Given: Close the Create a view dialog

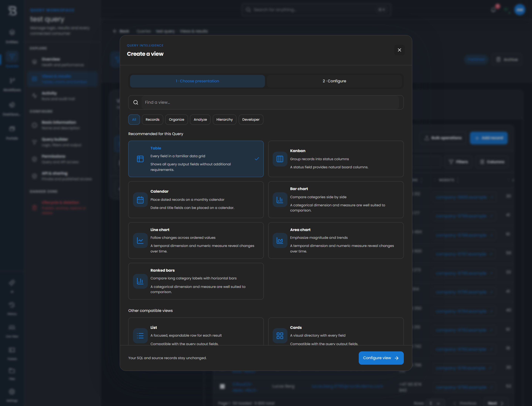Looking at the screenshot, I should coord(399,50).
